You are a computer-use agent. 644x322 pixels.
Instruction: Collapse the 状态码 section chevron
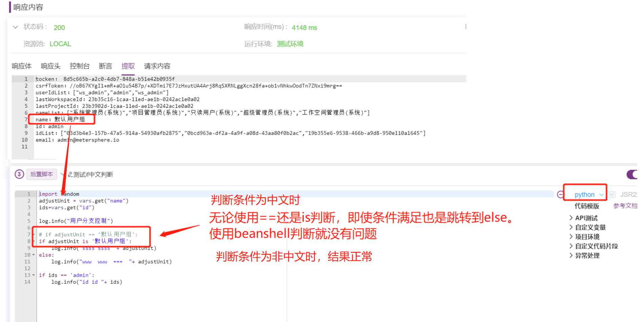click(15, 27)
